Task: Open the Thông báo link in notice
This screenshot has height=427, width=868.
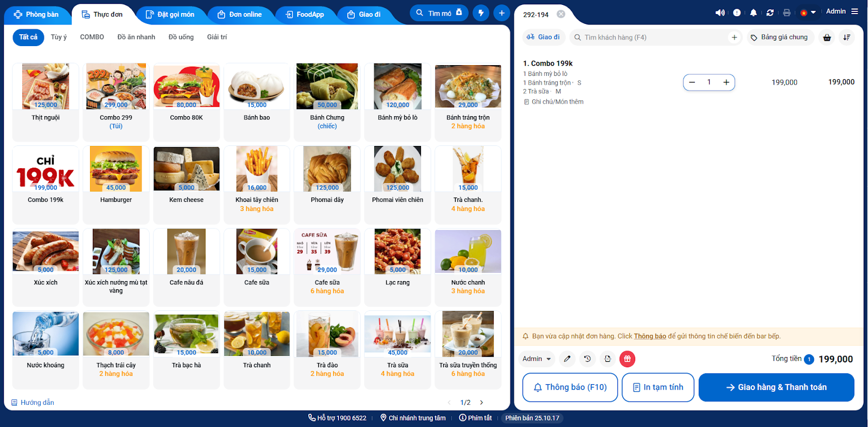Action: click(x=650, y=336)
